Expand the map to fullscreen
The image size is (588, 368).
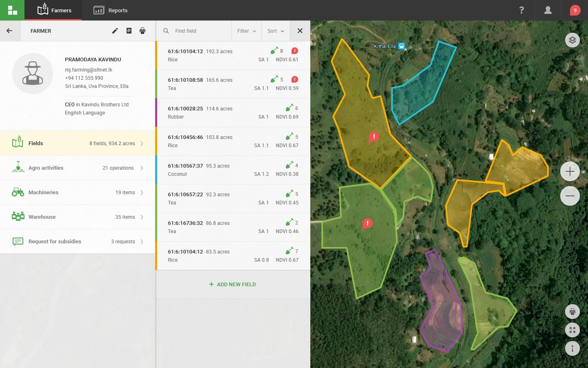point(572,330)
